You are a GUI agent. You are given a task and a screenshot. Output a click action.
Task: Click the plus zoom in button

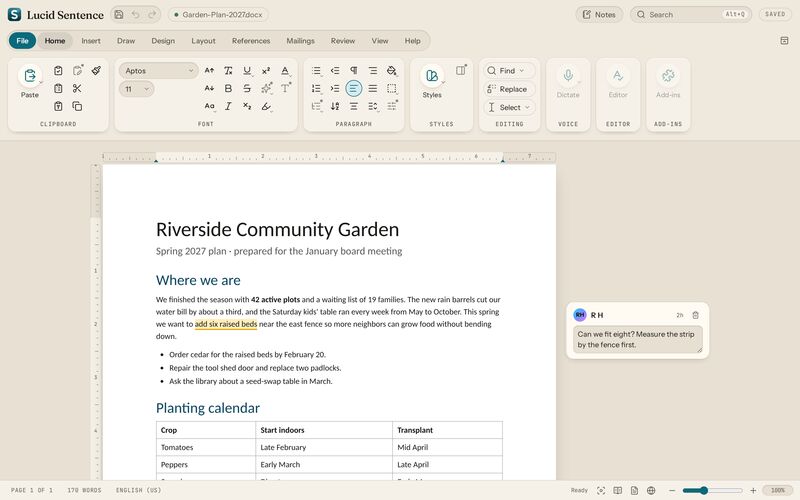753,490
